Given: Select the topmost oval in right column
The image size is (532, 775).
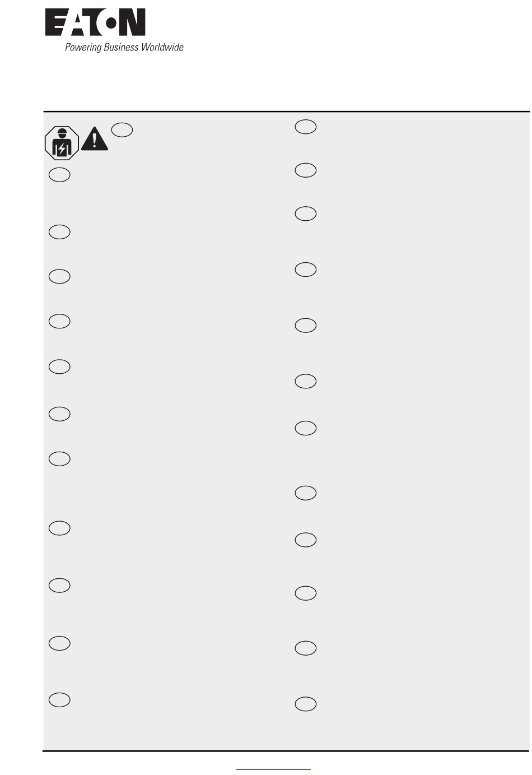Looking at the screenshot, I should [x=306, y=127].
